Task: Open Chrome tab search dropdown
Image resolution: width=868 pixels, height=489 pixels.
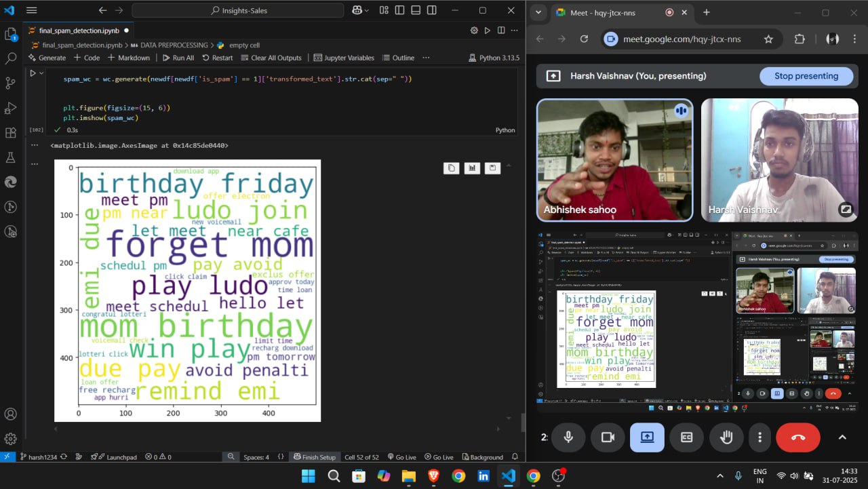Action: [x=538, y=12]
